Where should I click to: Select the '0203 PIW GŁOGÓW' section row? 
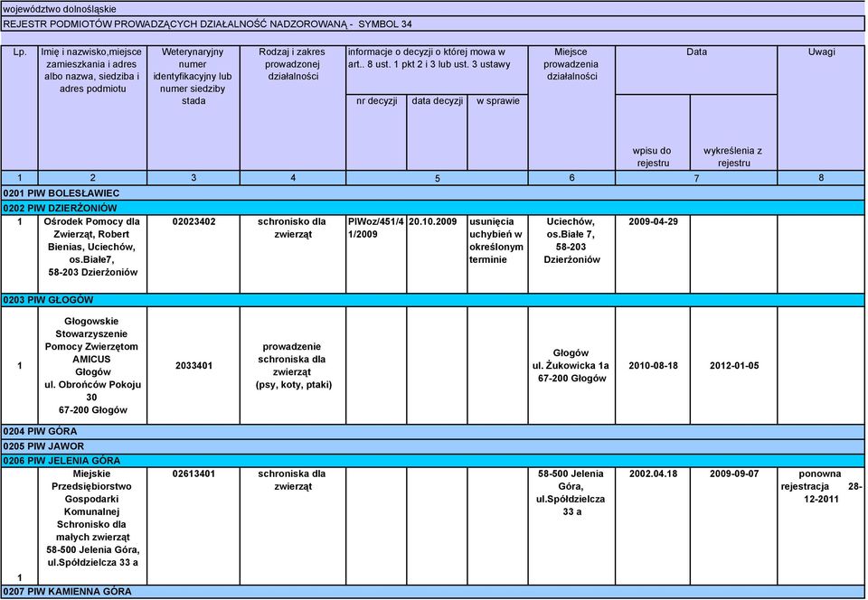tap(432, 300)
